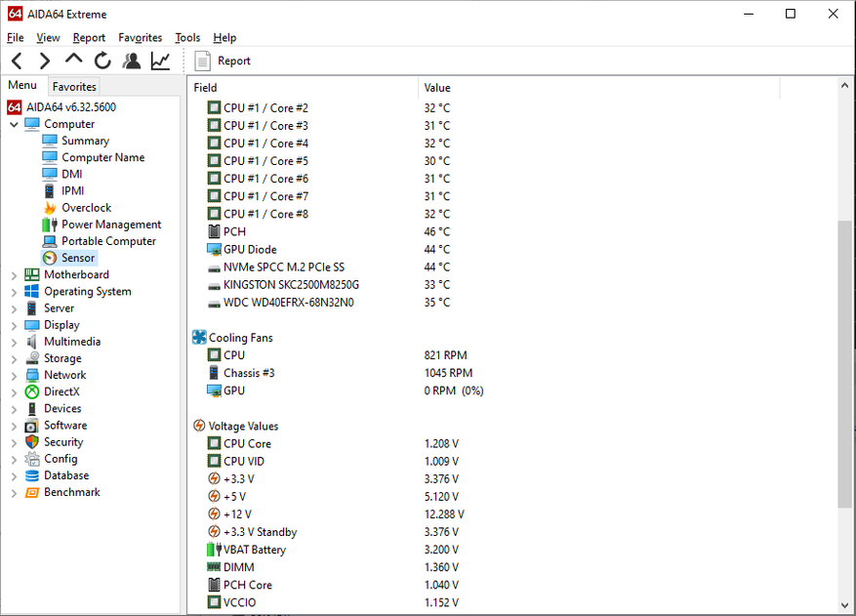
Task: Expand the Storage tree node
Action: 14,359
